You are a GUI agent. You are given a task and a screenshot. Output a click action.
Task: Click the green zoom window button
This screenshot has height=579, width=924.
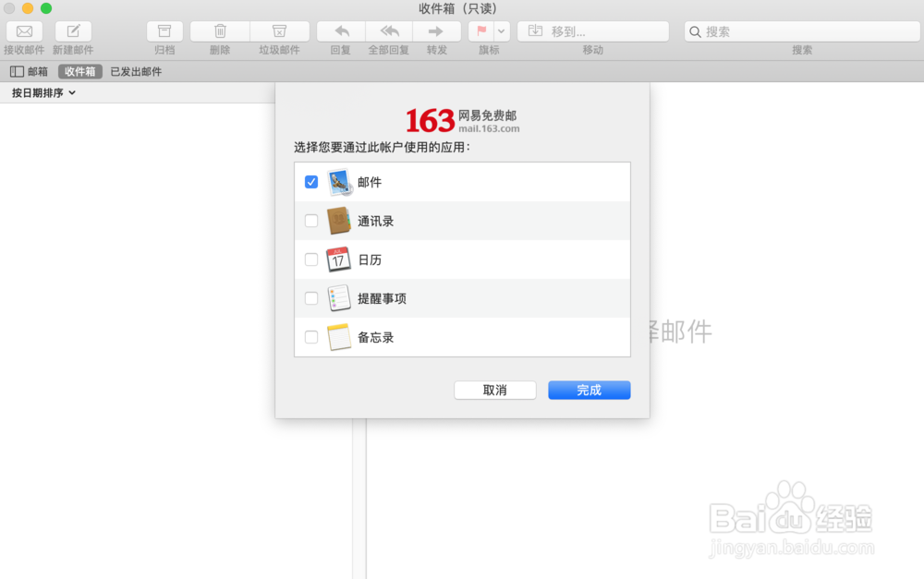point(46,8)
